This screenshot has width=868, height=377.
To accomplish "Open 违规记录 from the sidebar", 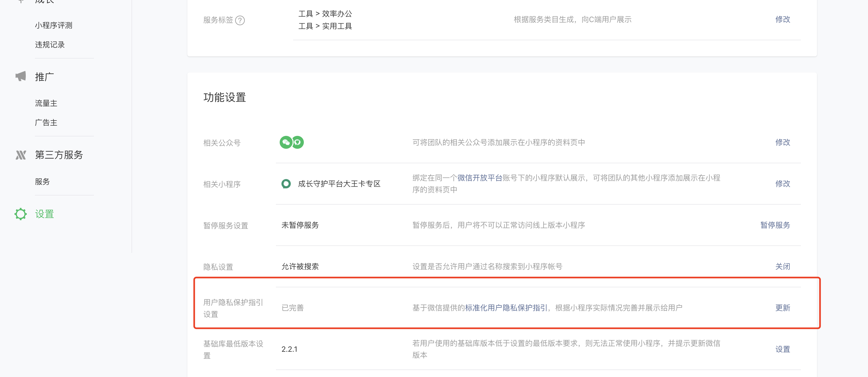I will click(50, 45).
